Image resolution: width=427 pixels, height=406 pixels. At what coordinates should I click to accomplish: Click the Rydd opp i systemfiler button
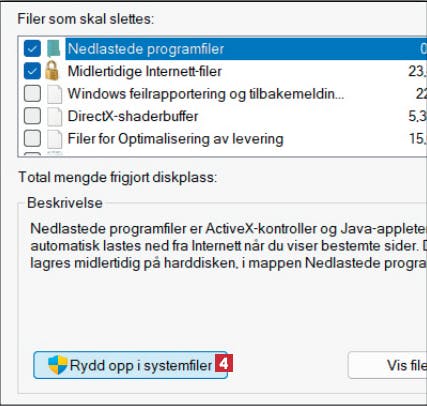[130, 365]
